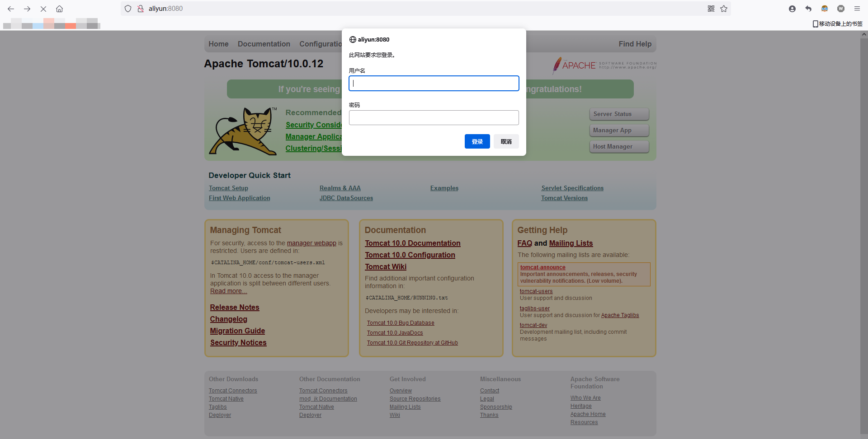Focus the username field in login dialog
The image size is (868, 439).
[x=434, y=83]
